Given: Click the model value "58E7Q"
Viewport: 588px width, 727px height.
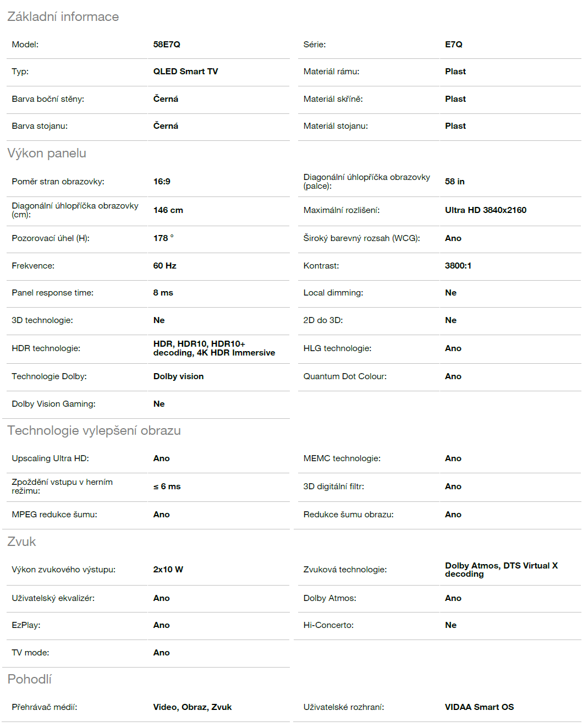Looking at the screenshot, I should point(167,45).
